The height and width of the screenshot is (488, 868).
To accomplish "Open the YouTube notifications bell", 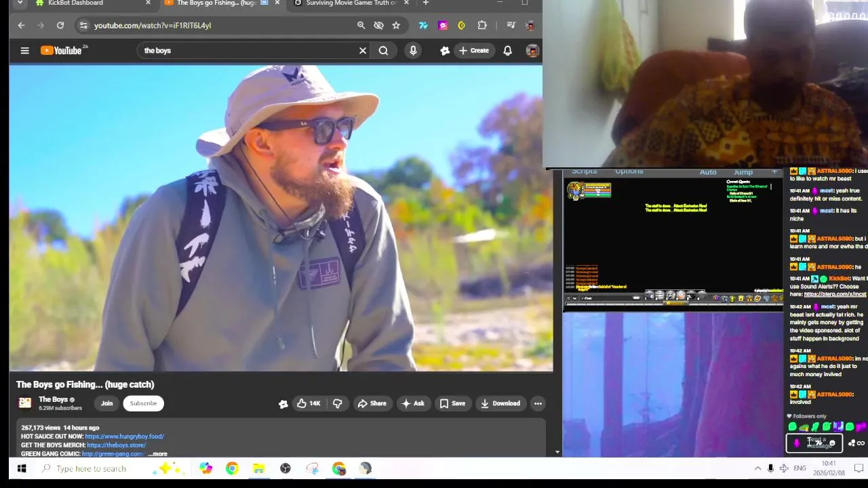I will [x=507, y=50].
